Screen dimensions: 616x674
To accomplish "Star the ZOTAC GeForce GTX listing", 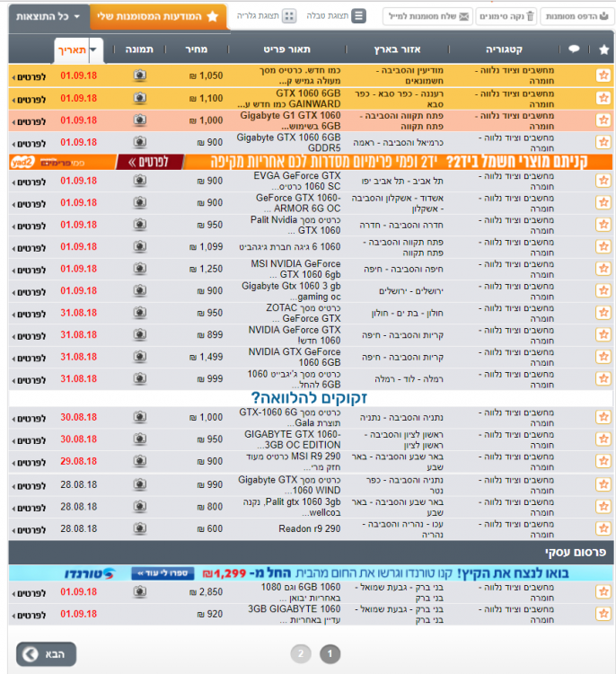I will click(x=603, y=313).
